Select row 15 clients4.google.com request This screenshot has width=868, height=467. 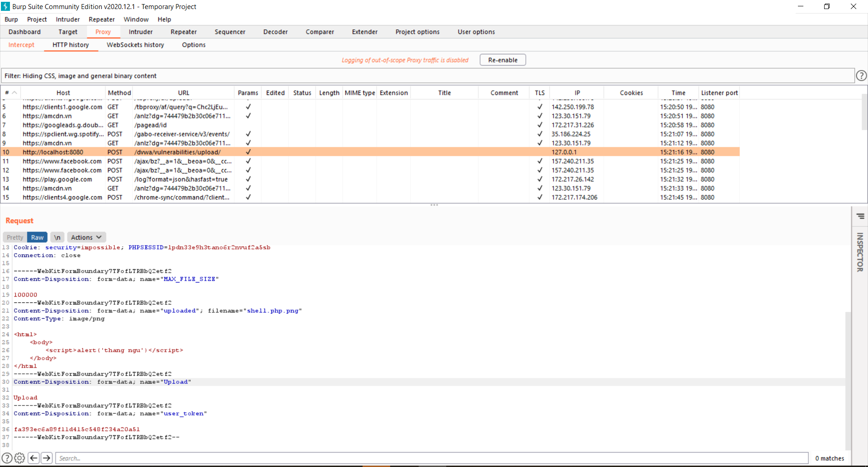(370, 197)
